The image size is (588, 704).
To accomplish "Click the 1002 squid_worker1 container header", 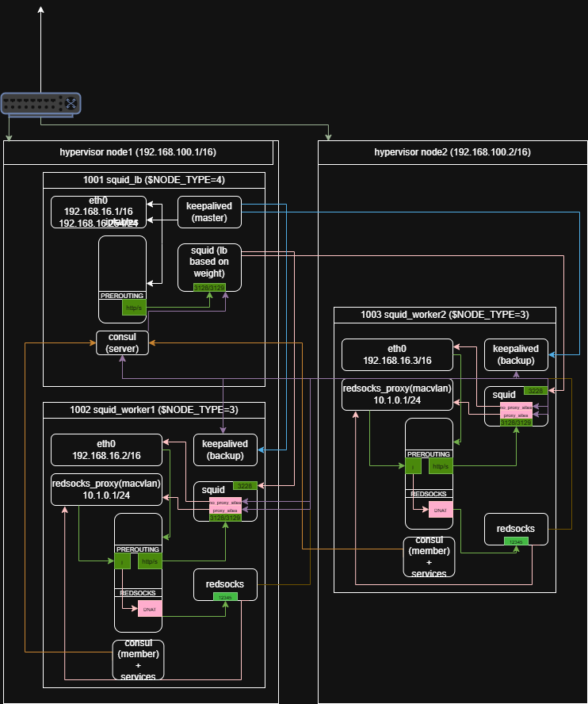I will tap(154, 410).
